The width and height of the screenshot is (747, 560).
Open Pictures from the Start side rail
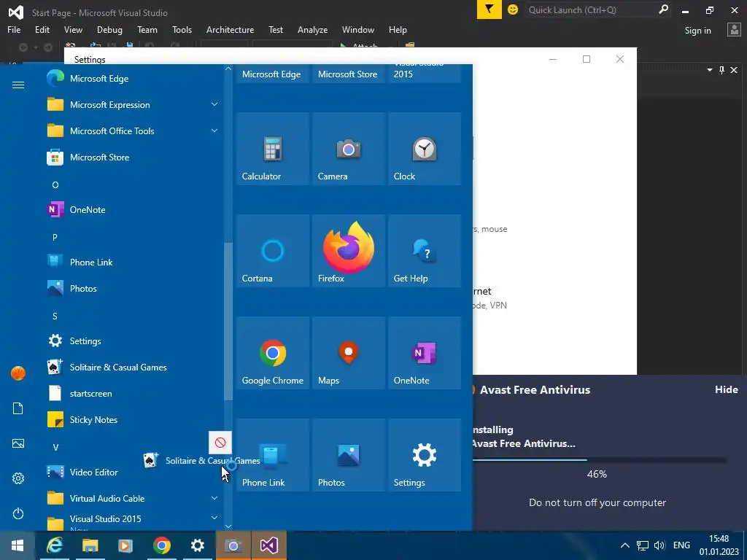(18, 443)
